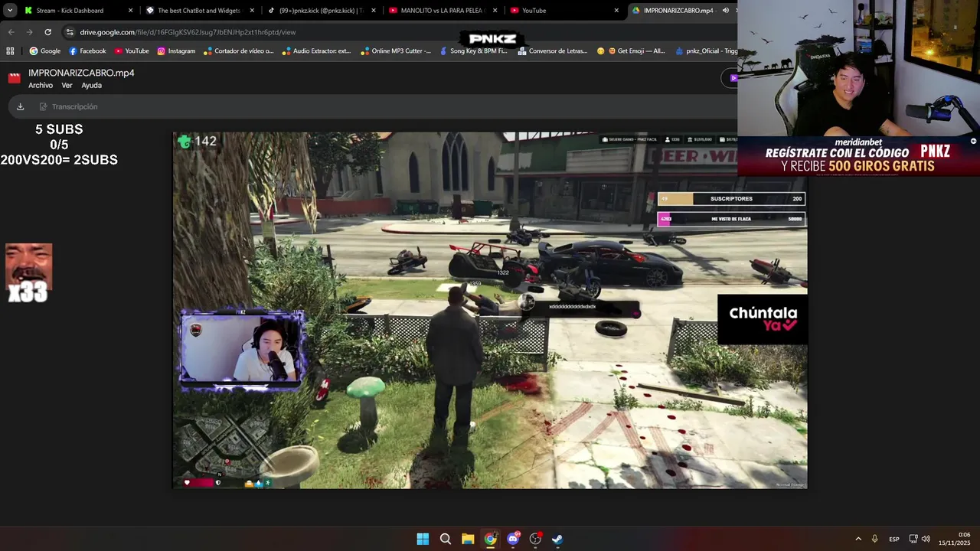The image size is (980, 551).
Task: Click the meridianbet 500 giros gratis banner
Action: coord(858,155)
